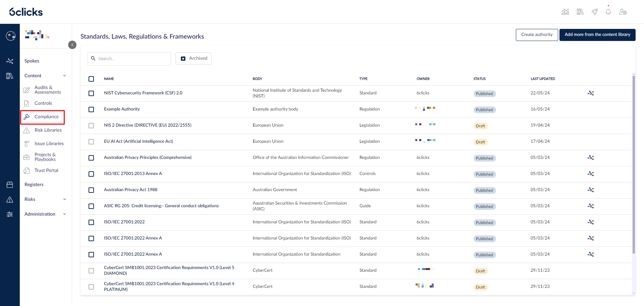Click the hub network icon in left rail
Screen dimensions: 644x306
[10, 61]
